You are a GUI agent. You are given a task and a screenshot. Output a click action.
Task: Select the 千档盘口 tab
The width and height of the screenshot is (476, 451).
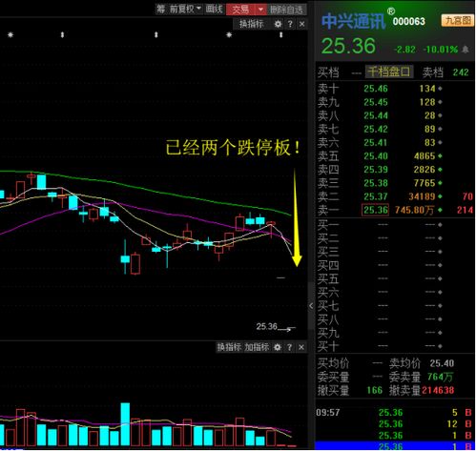click(389, 72)
